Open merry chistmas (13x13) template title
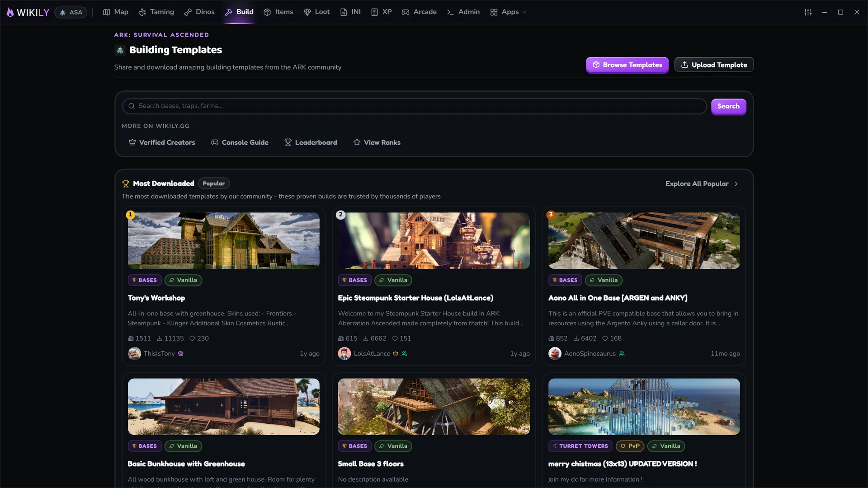This screenshot has height=488, width=868. click(x=623, y=464)
